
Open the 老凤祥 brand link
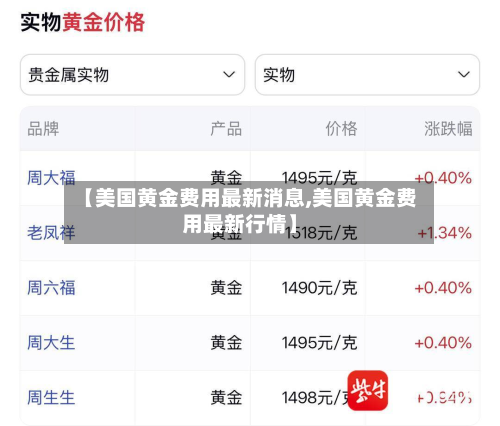click(x=51, y=233)
